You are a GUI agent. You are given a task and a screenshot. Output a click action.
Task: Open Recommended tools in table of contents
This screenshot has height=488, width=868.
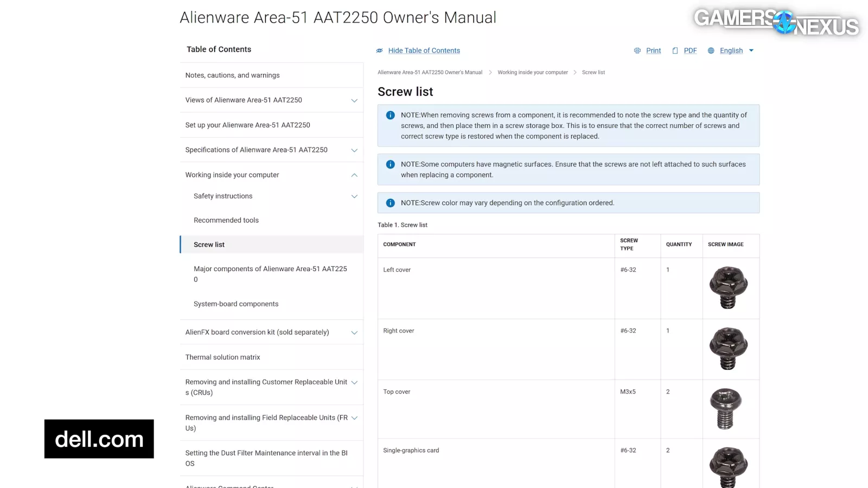(x=226, y=220)
